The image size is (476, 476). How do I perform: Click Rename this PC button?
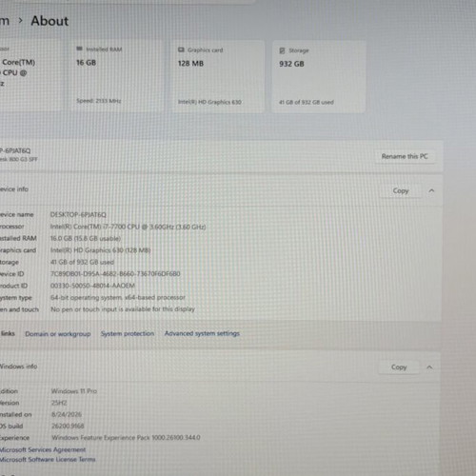tap(405, 156)
